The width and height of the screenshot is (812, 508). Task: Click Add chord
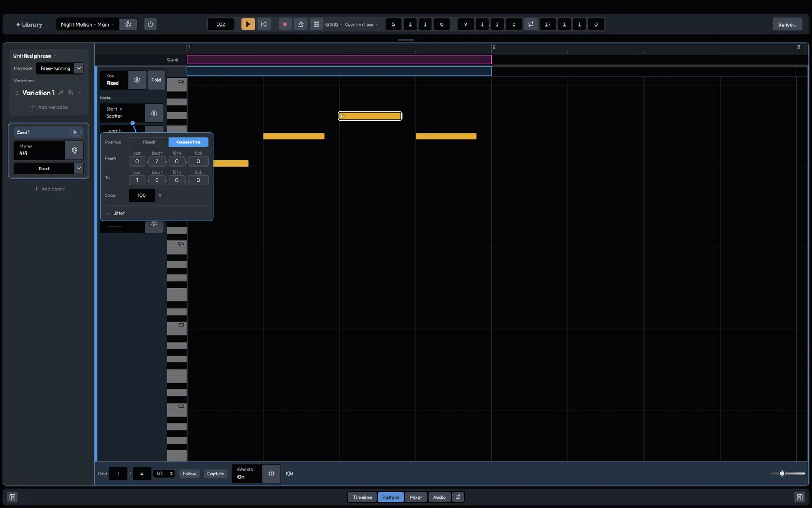49,189
